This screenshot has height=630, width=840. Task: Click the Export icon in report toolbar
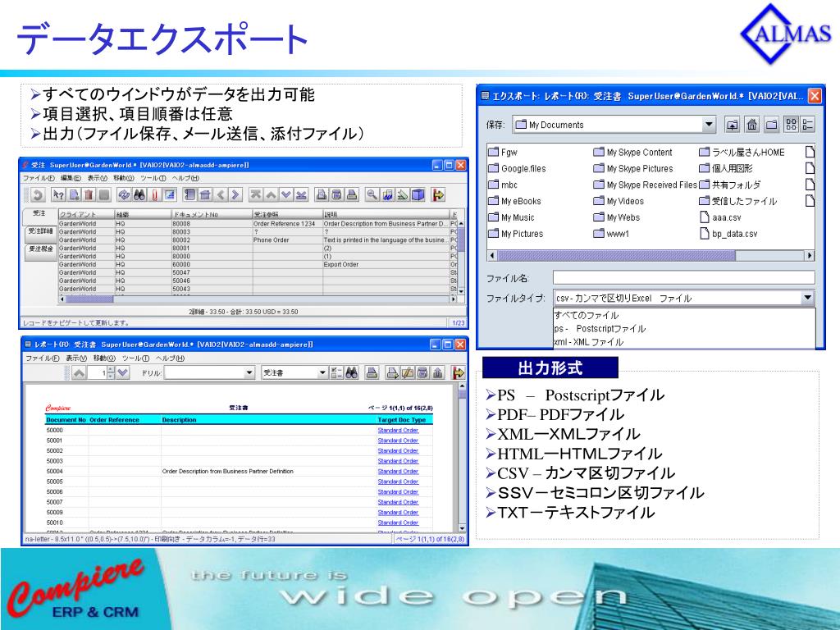click(x=438, y=373)
